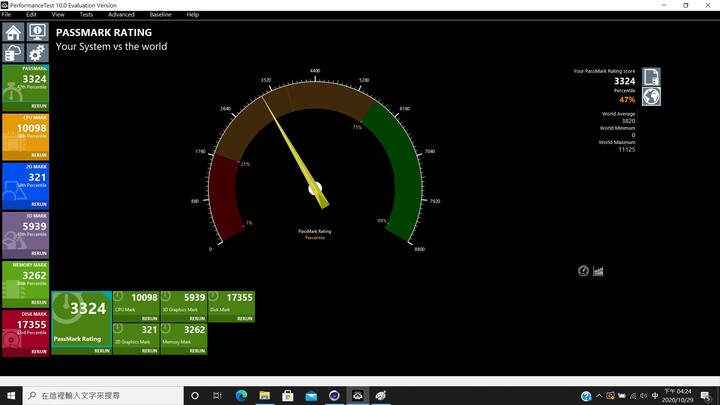This screenshot has height=405, width=720.
Task: Click the bottom 2D Graphics Mark 321 tile
Action: point(136,339)
